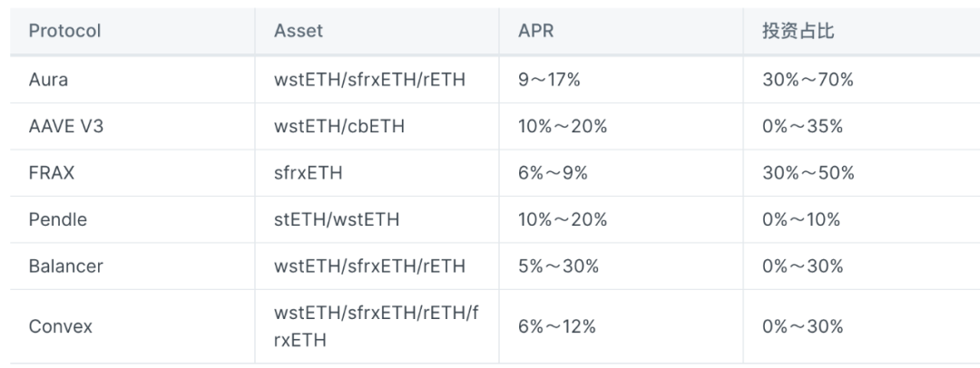Click the stETH/wstETH asset cell
This screenshot has height=368, width=980.
pyautogui.click(x=336, y=219)
